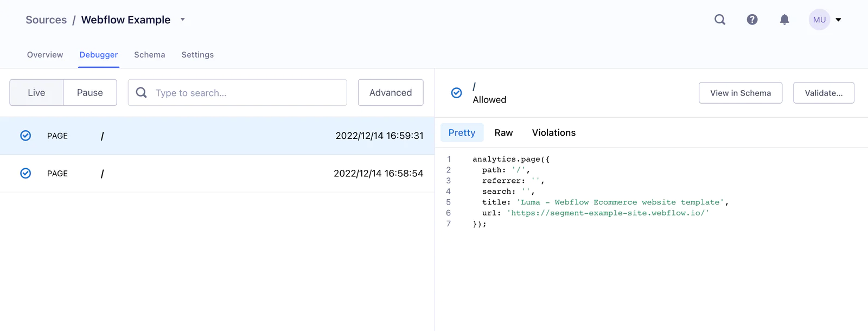Image resolution: width=868 pixels, height=331 pixels.
Task: Expand the Webflow Example source dropdown
Action: click(x=183, y=20)
